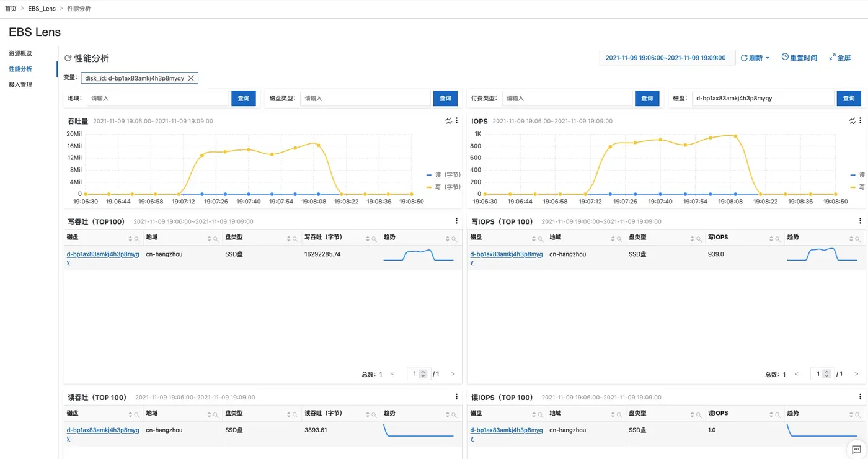Go to previous page in 写吞吐 table

(x=392, y=374)
